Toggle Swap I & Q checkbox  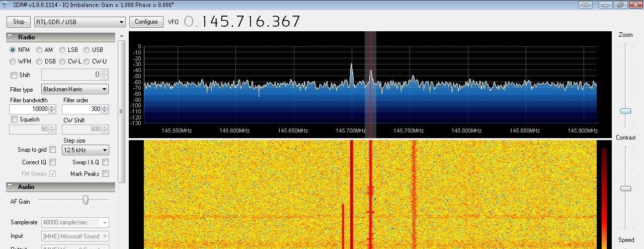(x=105, y=162)
